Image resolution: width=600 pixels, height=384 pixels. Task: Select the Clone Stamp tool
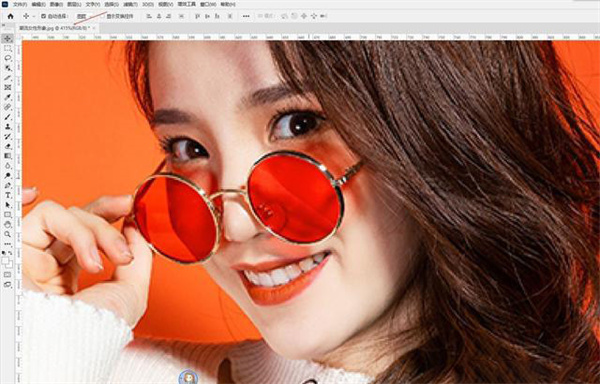[x=8, y=127]
